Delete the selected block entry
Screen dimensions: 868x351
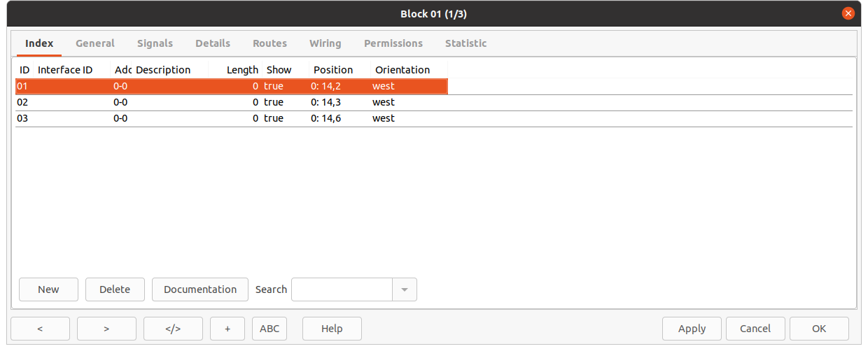click(x=115, y=289)
